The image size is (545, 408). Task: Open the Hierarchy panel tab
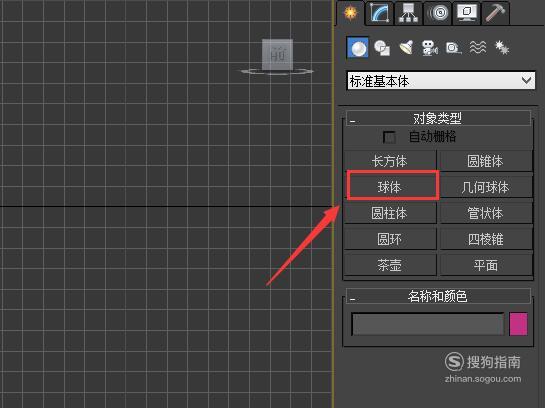(x=408, y=13)
